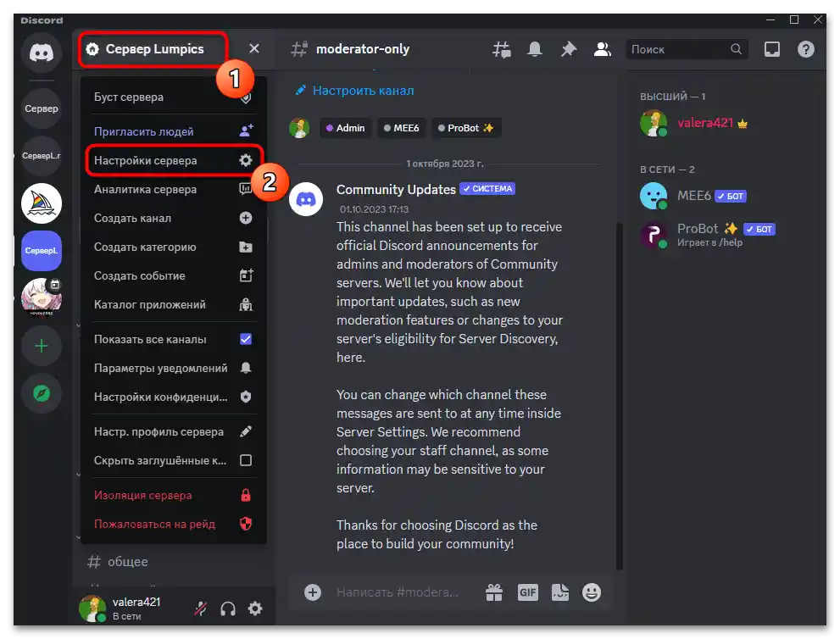Click the СИСТЕМА badge
Viewport: 840px width, 639px height.
point(487,188)
